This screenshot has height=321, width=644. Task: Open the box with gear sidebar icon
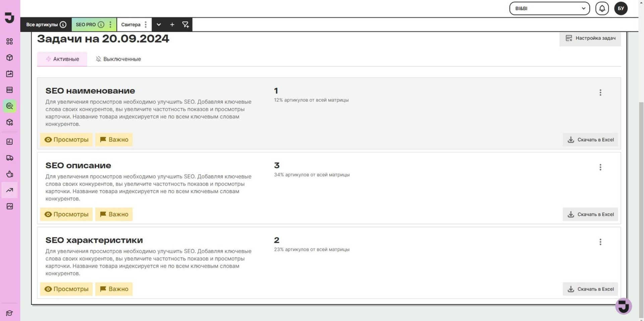point(10,122)
